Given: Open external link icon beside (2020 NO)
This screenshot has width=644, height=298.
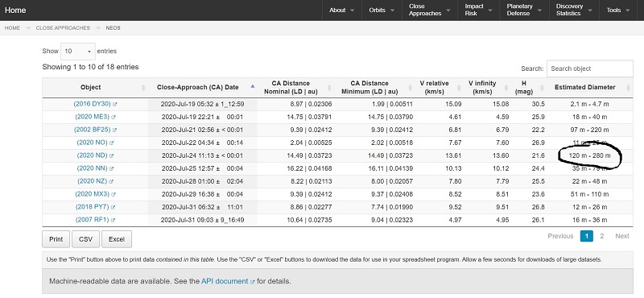Looking at the screenshot, I should coord(111,143).
